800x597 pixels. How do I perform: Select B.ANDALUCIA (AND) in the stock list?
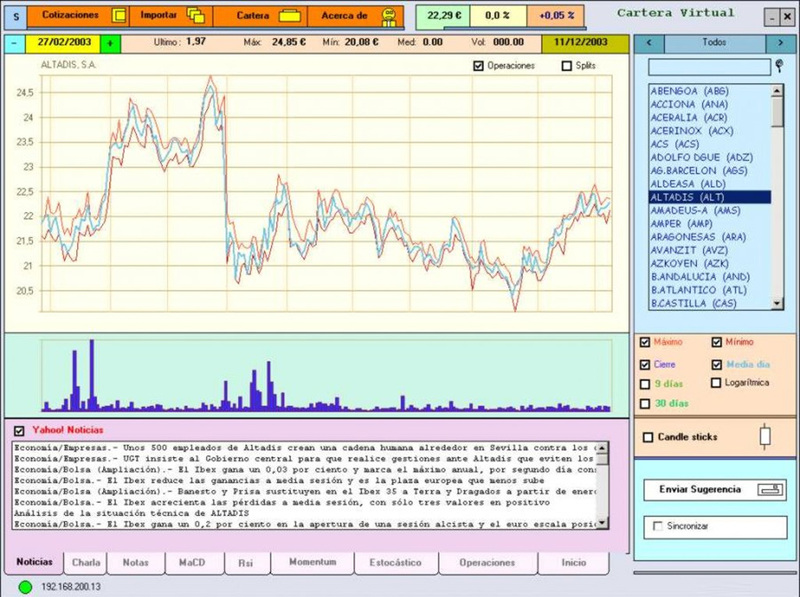(x=710, y=277)
